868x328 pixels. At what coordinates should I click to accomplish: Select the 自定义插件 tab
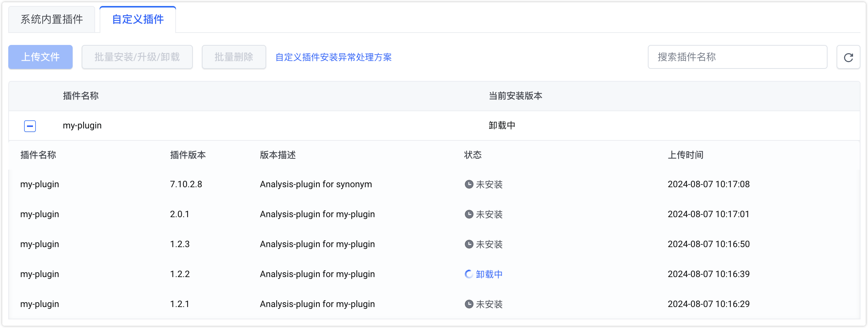(x=138, y=19)
